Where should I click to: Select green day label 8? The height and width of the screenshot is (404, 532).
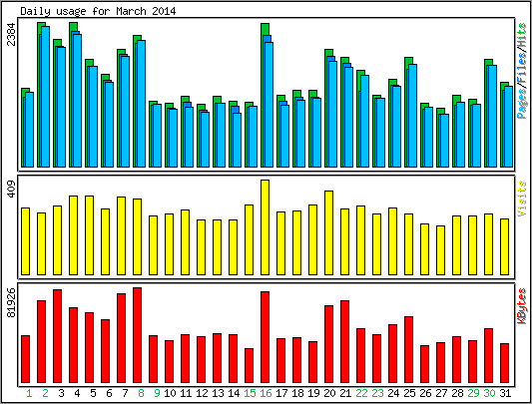tap(141, 393)
